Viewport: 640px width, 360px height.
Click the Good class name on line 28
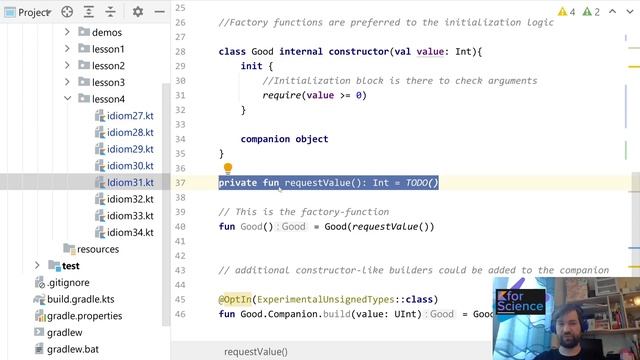pos(262,52)
